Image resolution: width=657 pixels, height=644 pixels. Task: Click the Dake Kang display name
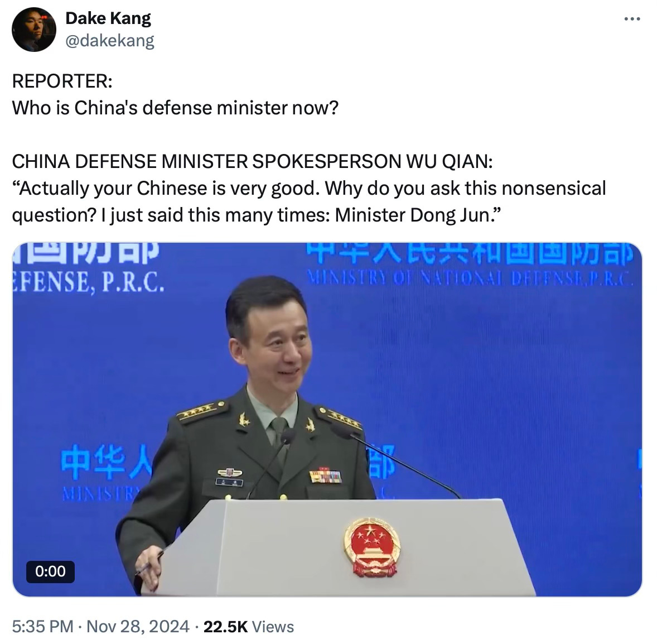(108, 18)
